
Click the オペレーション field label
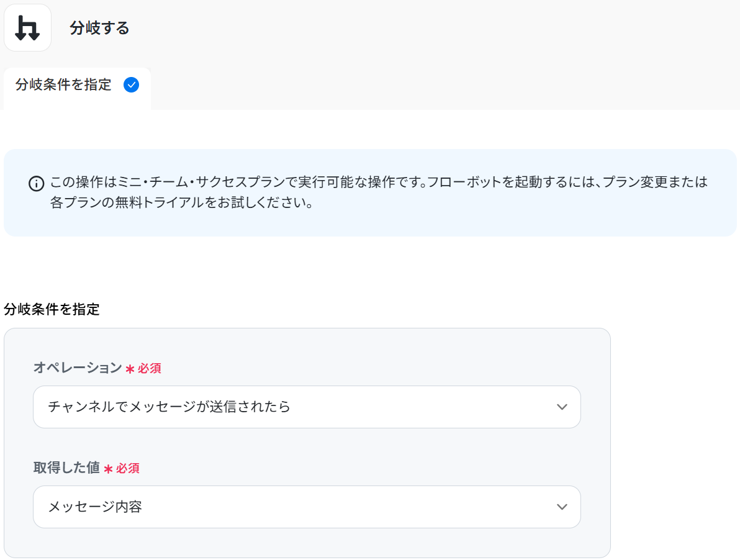(78, 368)
